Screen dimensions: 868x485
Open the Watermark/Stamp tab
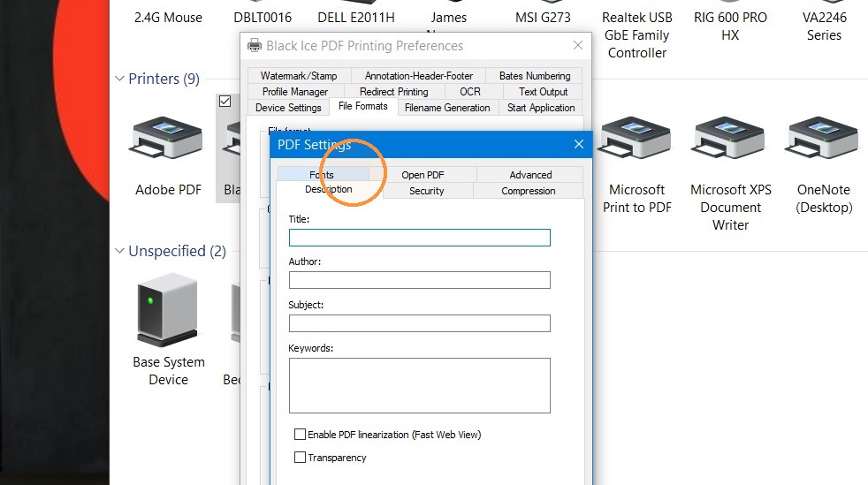tap(299, 76)
